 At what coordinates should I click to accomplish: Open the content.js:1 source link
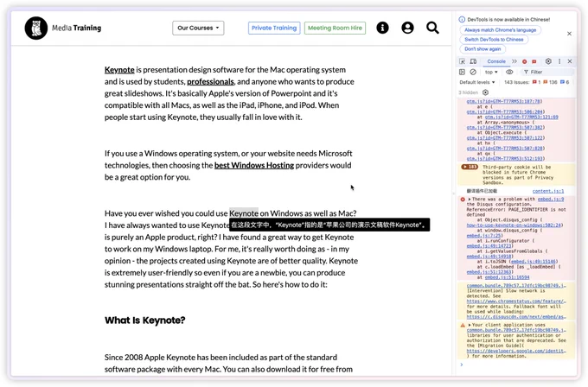coord(548,191)
